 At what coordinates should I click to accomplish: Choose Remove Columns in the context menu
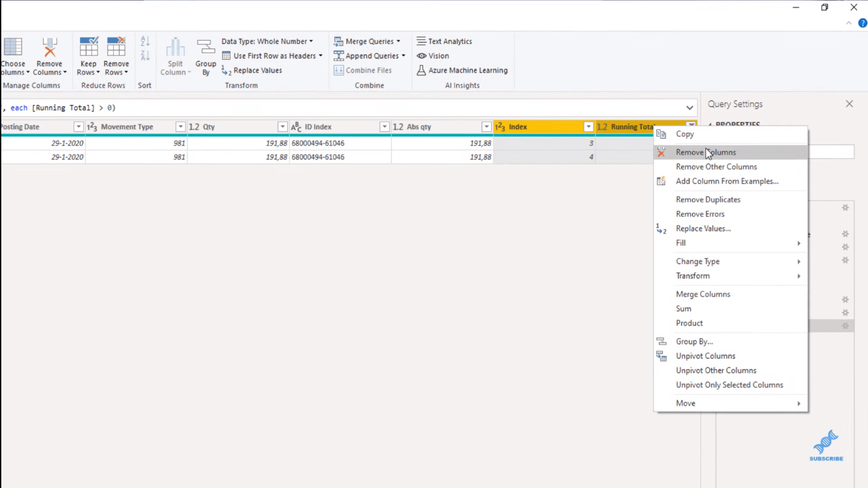731,152
